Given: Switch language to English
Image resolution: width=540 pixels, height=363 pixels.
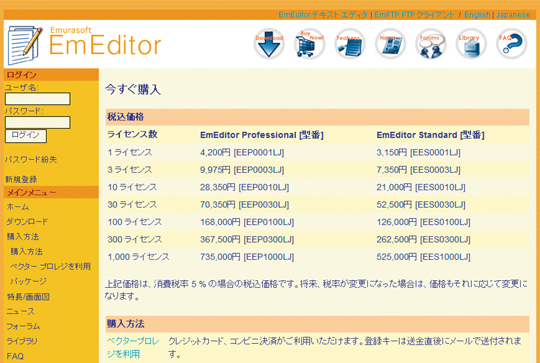Looking at the screenshot, I should (477, 15).
